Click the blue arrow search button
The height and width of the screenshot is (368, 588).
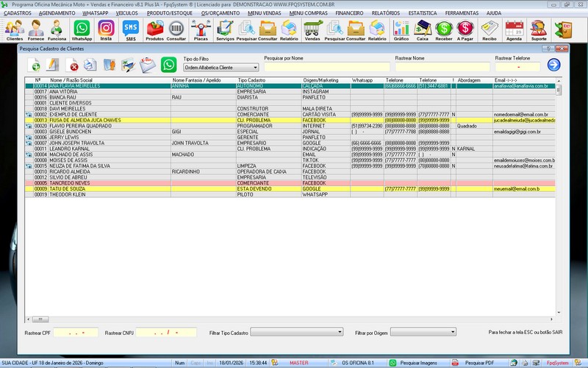tap(553, 65)
